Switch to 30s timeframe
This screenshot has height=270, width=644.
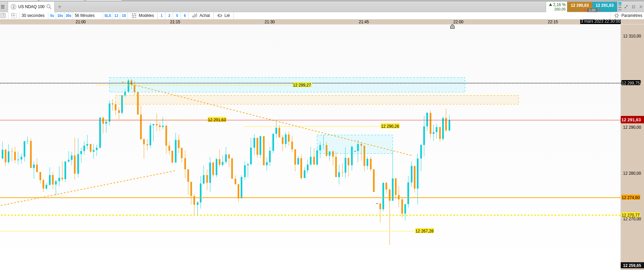coord(69,16)
